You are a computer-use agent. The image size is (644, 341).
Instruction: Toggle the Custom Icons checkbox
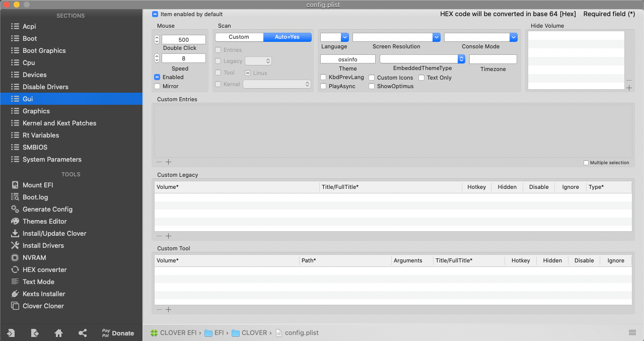(372, 78)
